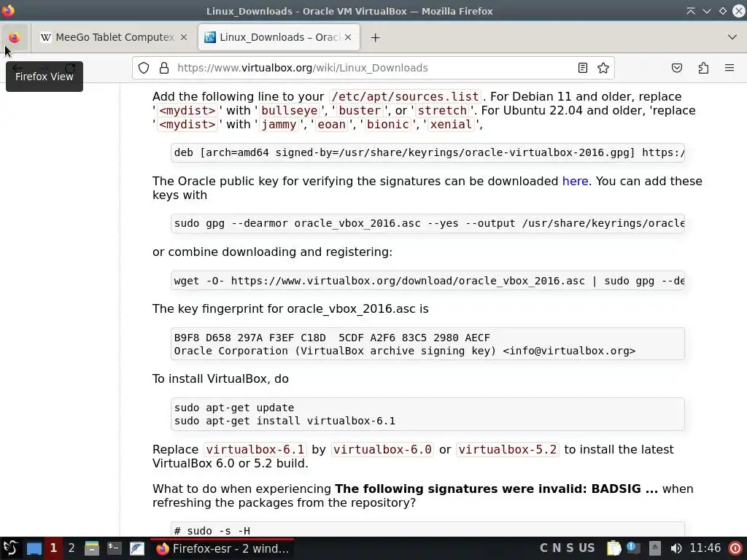Click the virtualbox-6.0 code label
The height and width of the screenshot is (560, 747).
point(382,449)
